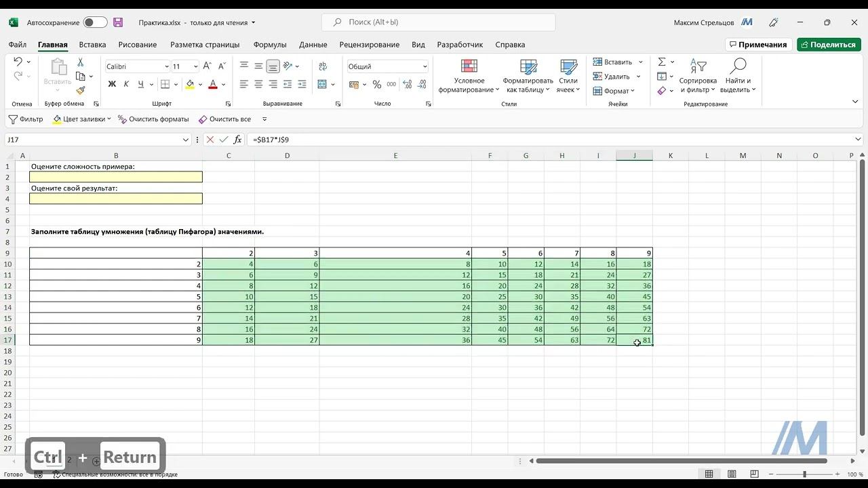Click the Name Box showing J17
Image resolution: width=868 pixels, height=488 pixels.
point(98,140)
